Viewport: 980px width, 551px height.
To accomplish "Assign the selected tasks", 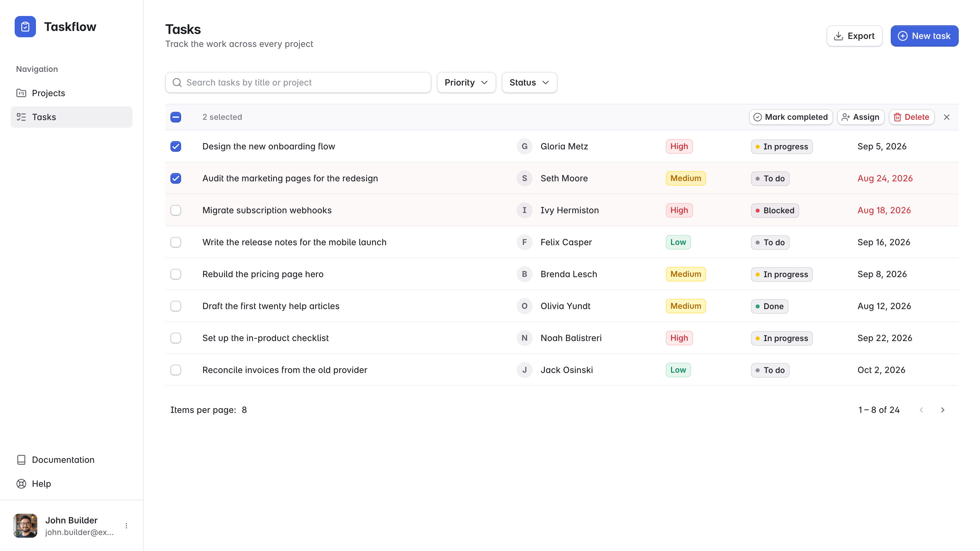I will coord(860,117).
